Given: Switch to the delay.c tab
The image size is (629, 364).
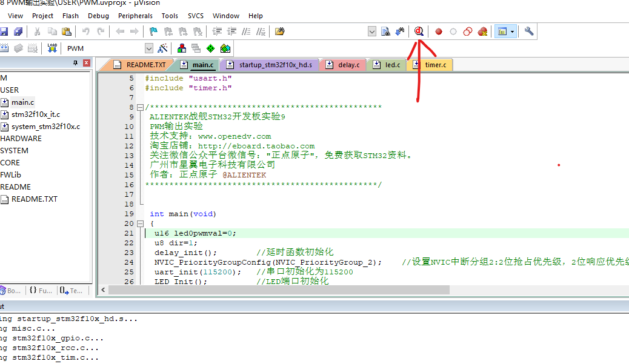Looking at the screenshot, I should click(342, 65).
